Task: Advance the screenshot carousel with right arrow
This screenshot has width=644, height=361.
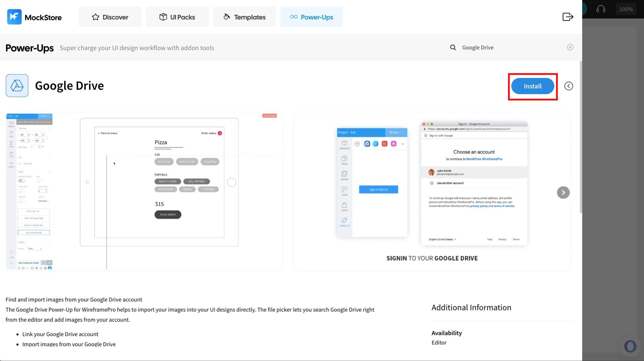Action: (563, 192)
